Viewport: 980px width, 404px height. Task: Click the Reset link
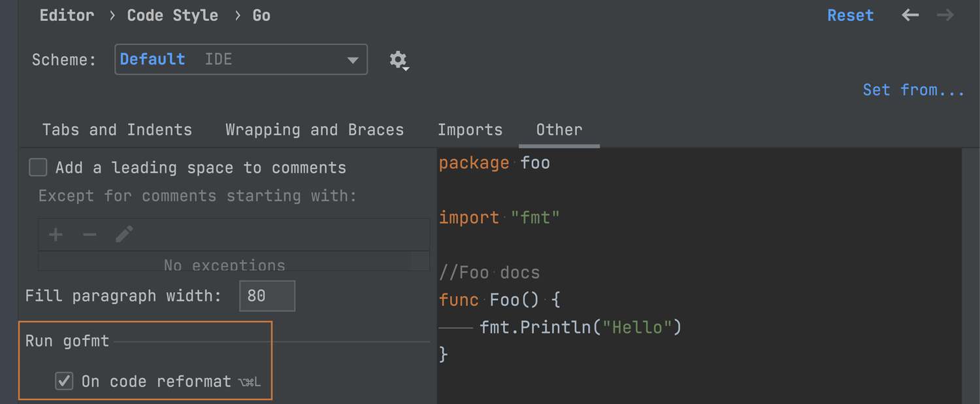coord(850,16)
